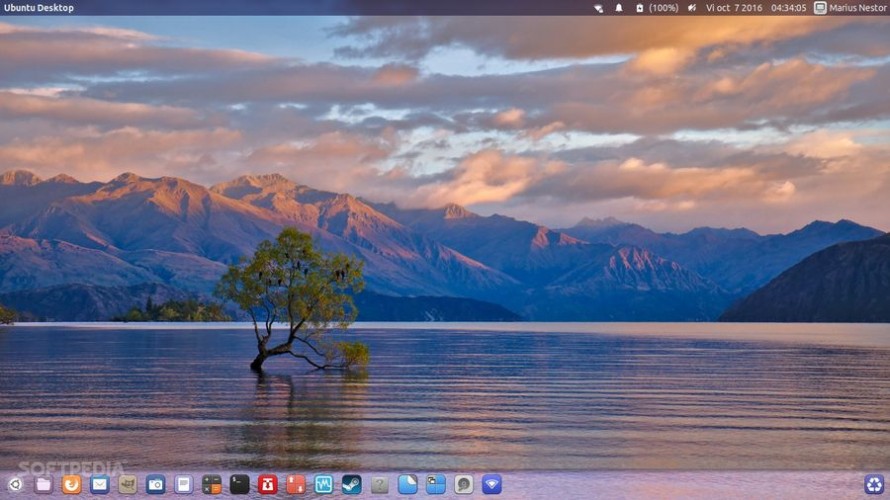Viewport: 890px width, 500px height.
Task: Launch GIMP image editor from dock
Action: click(x=127, y=485)
